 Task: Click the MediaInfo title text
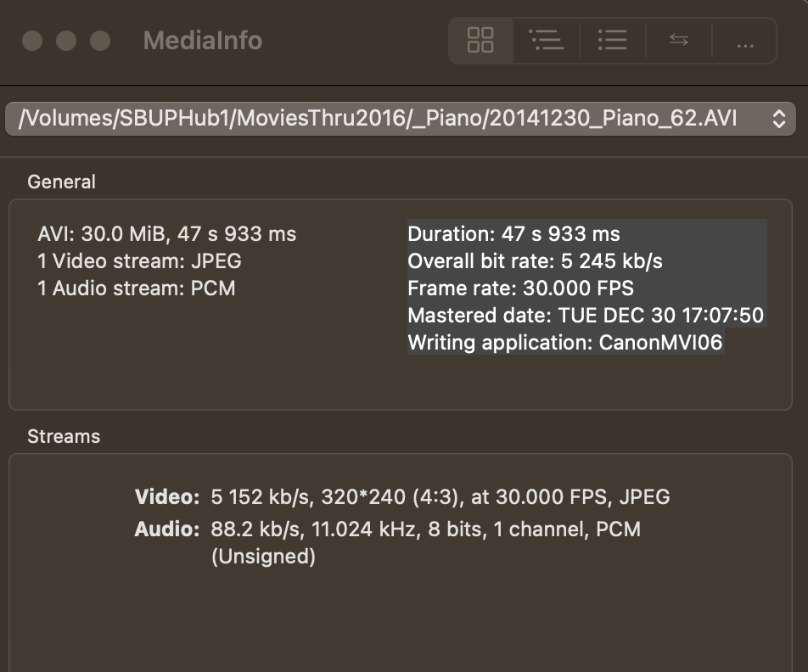click(x=201, y=41)
